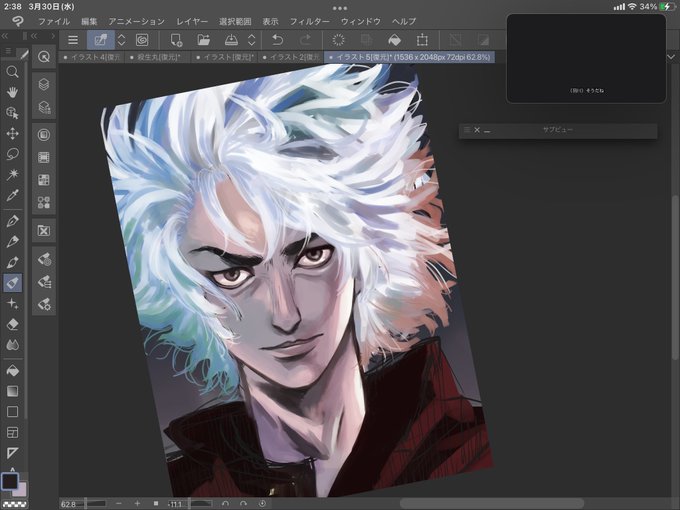Select the highlighted Airbrush tool
This screenshot has width=680, height=510.
[x=12, y=283]
